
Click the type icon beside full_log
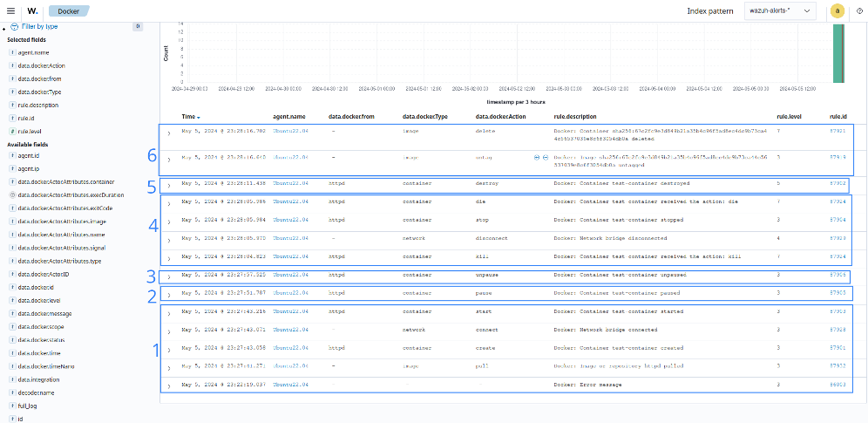click(12, 406)
